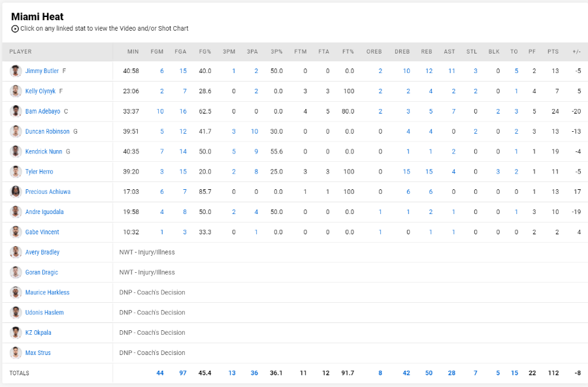The width and height of the screenshot is (588, 387).
Task: Click Precious Achiuwa's headshot photo
Action: point(16,192)
